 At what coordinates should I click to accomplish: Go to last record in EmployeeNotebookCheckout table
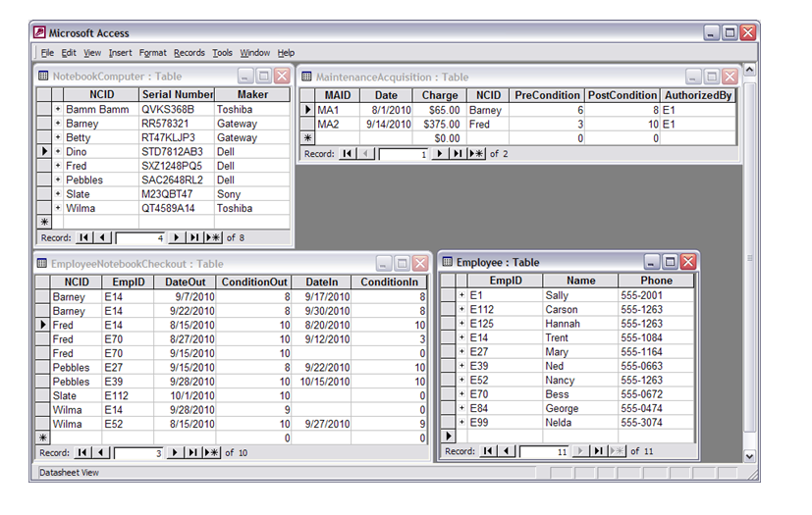click(192, 452)
